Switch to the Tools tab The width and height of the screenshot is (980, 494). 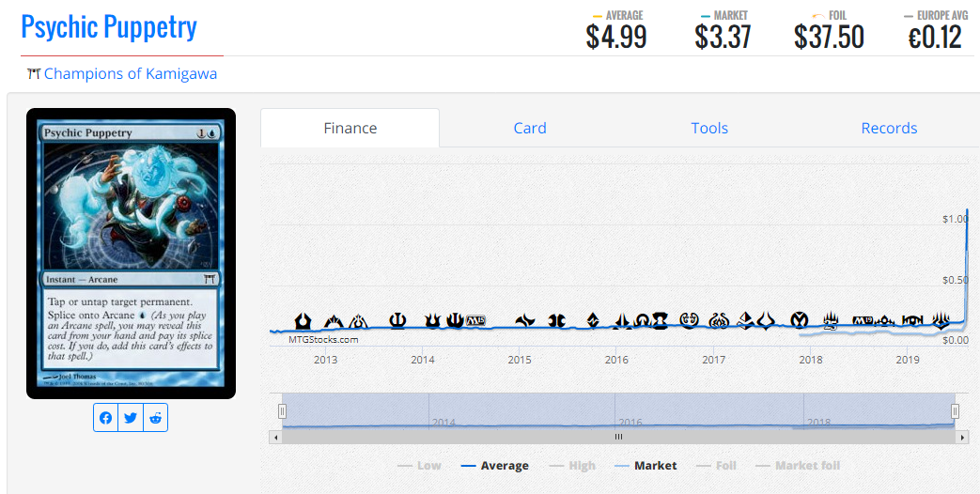coord(709,128)
